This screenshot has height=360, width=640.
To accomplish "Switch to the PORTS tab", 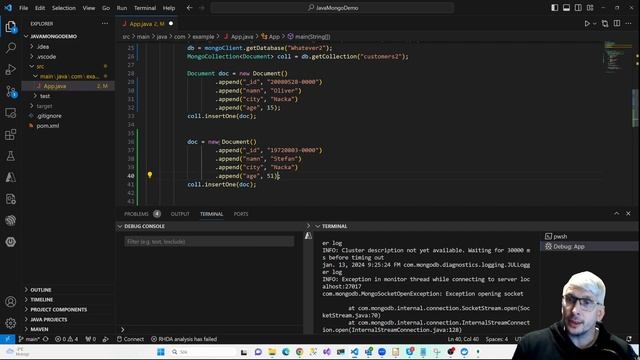I will pos(241,214).
